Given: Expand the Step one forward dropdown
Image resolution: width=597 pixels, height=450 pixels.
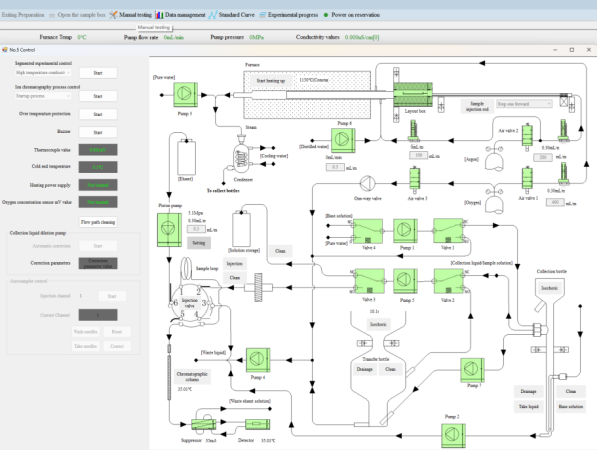Looking at the screenshot, I should 524,104.
